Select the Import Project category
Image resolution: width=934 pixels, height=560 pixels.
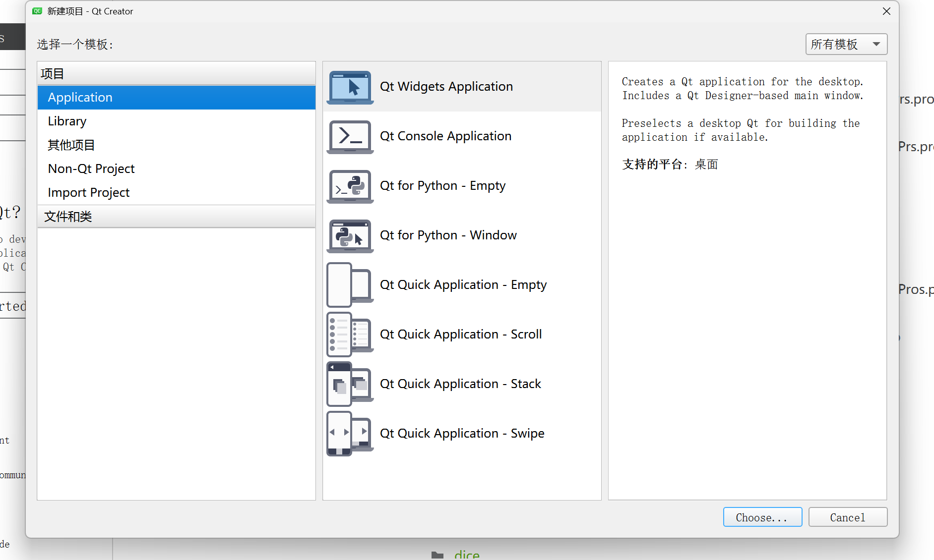pyautogui.click(x=177, y=192)
